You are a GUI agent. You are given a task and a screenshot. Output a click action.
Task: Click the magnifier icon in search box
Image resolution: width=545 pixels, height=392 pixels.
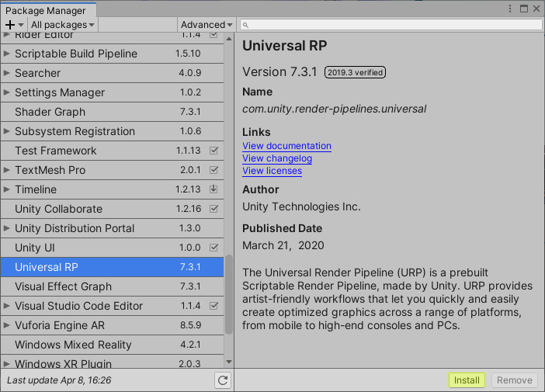245,25
